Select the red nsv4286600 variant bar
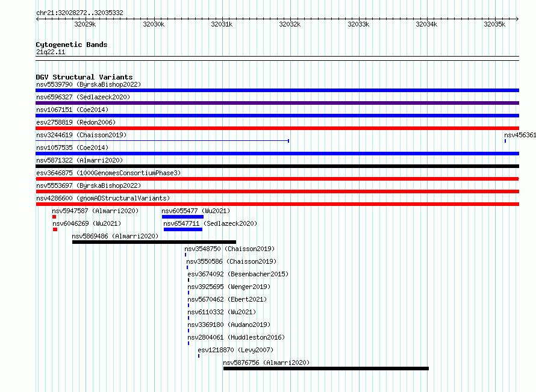Viewport: 536px width, 392px height. click(277, 204)
